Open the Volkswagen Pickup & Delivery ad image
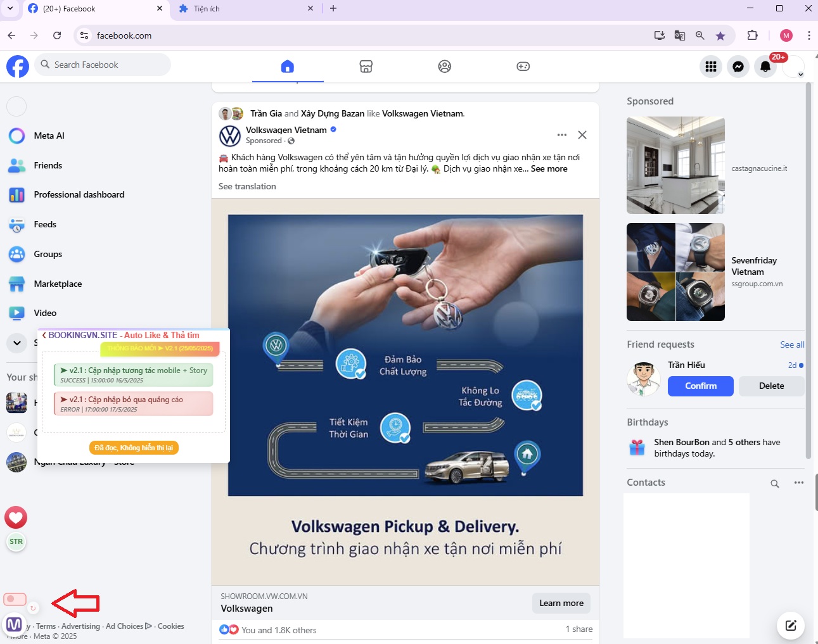Image resolution: width=818 pixels, height=644 pixels. [x=406, y=391]
